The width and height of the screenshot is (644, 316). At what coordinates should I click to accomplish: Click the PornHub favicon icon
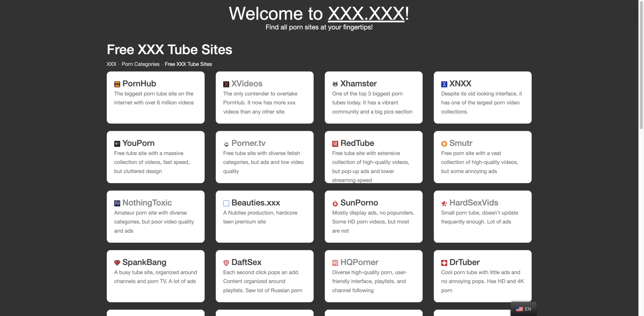(x=117, y=84)
